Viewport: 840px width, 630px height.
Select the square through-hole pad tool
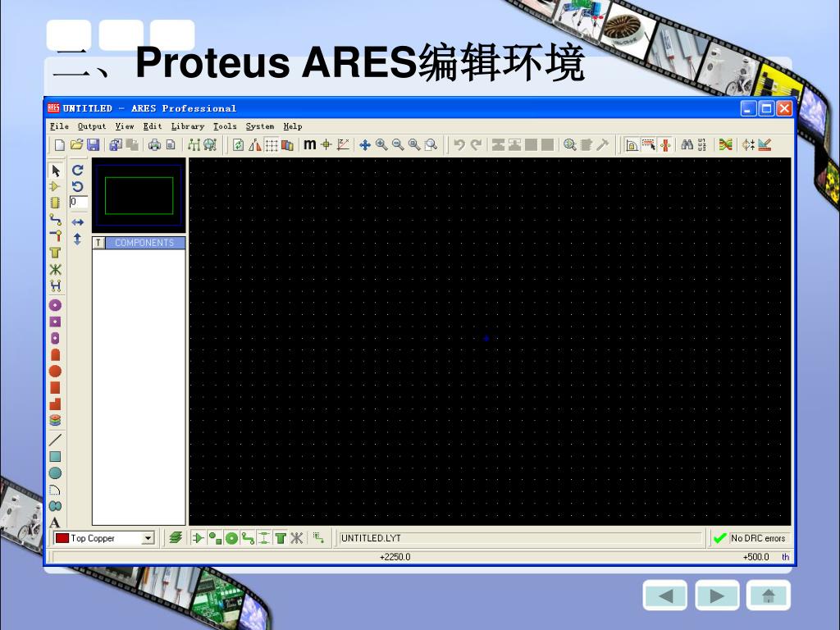55,322
